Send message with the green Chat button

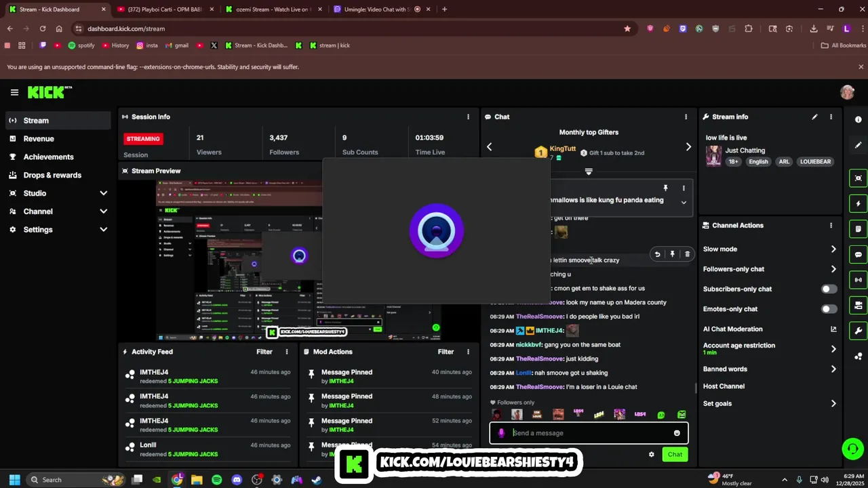(675, 454)
